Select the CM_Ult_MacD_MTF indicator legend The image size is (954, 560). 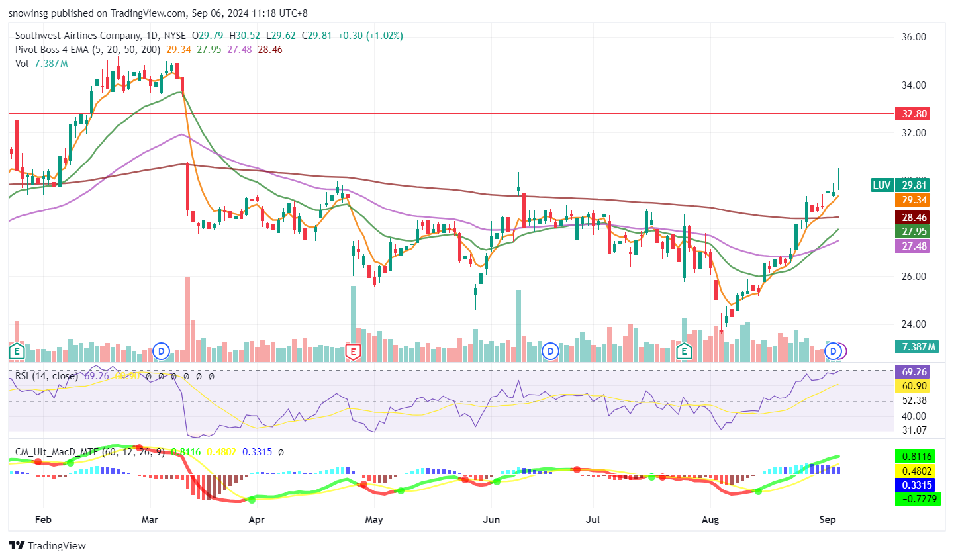[90, 452]
